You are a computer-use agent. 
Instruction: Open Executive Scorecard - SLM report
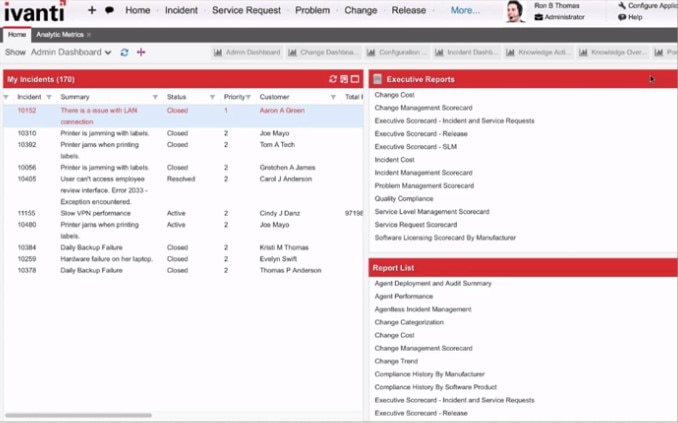[416, 147]
